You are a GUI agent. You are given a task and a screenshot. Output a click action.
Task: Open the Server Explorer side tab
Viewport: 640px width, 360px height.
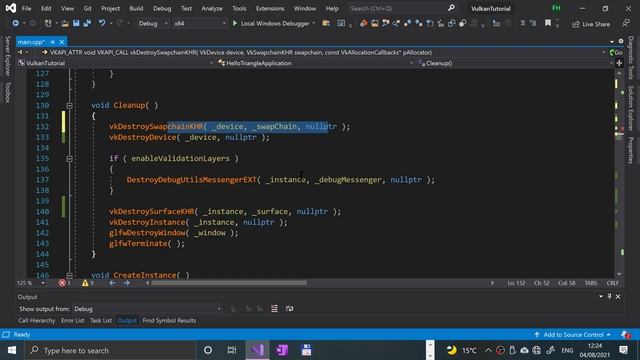click(7, 56)
